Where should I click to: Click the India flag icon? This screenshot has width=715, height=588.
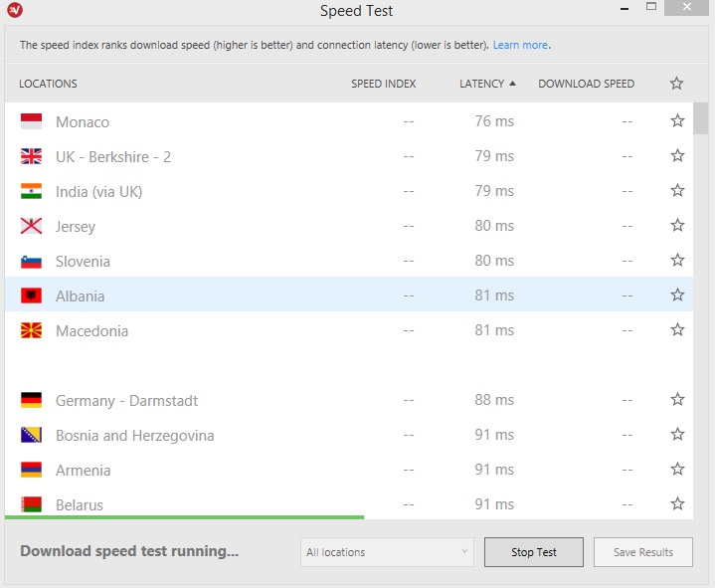pos(31,191)
